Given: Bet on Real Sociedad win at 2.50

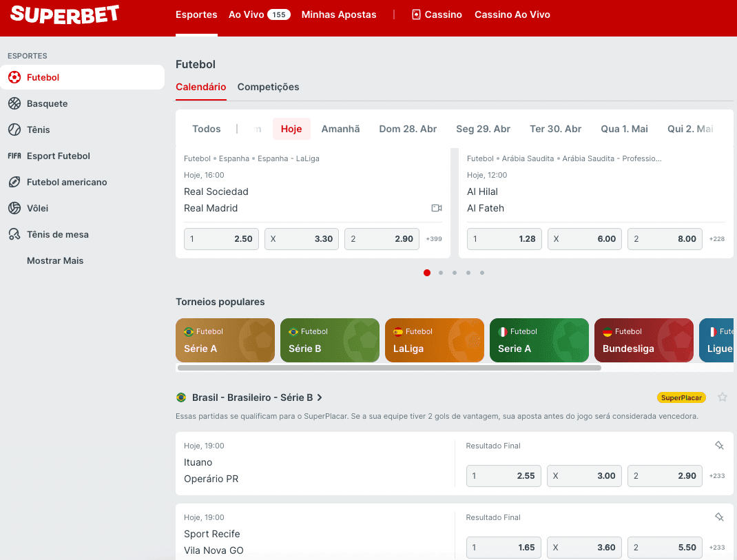Looking at the screenshot, I should tap(221, 239).
